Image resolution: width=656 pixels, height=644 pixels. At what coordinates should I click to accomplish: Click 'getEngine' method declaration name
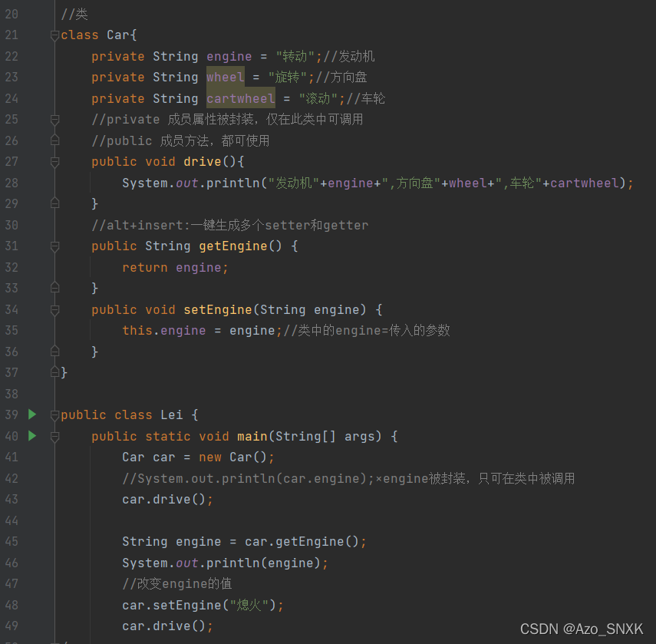(x=233, y=246)
